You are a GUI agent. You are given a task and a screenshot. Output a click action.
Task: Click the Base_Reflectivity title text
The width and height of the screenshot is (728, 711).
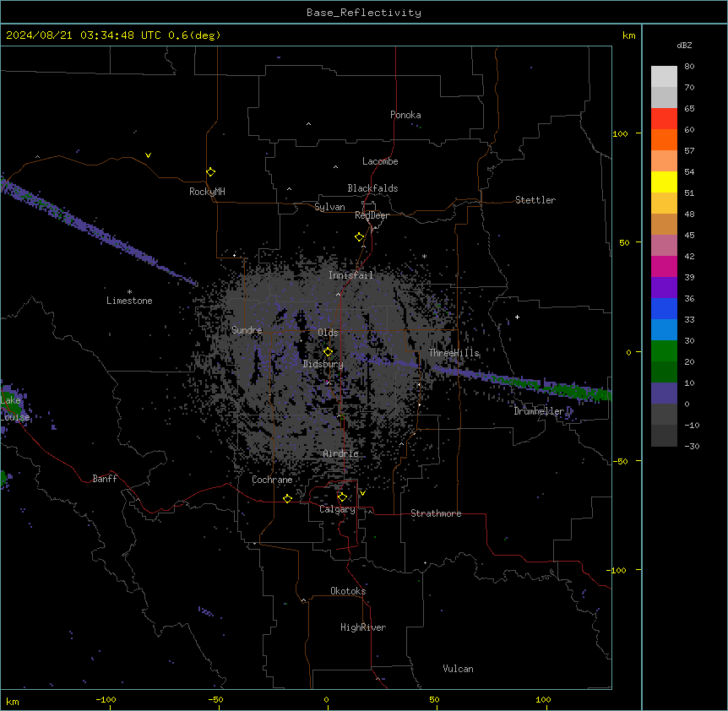[364, 13]
